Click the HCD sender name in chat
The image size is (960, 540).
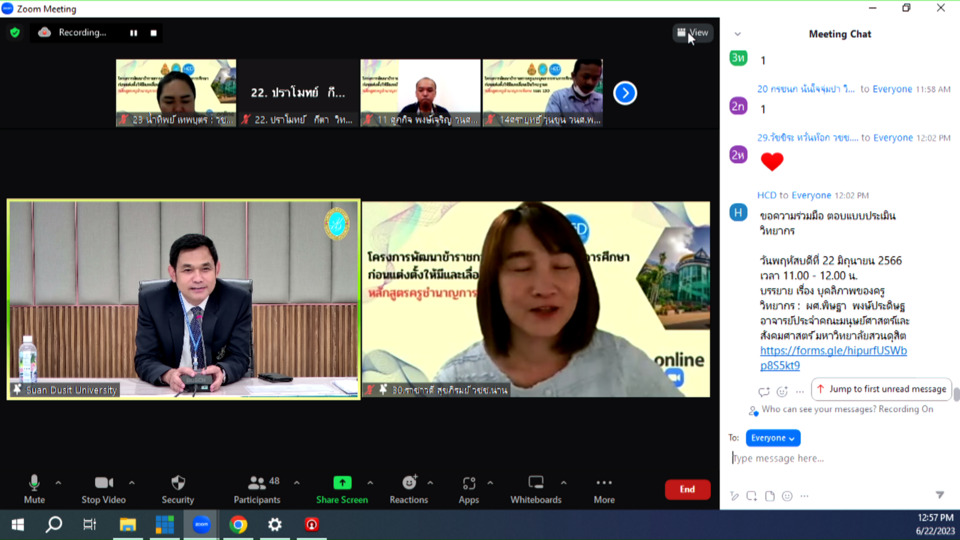pos(767,195)
